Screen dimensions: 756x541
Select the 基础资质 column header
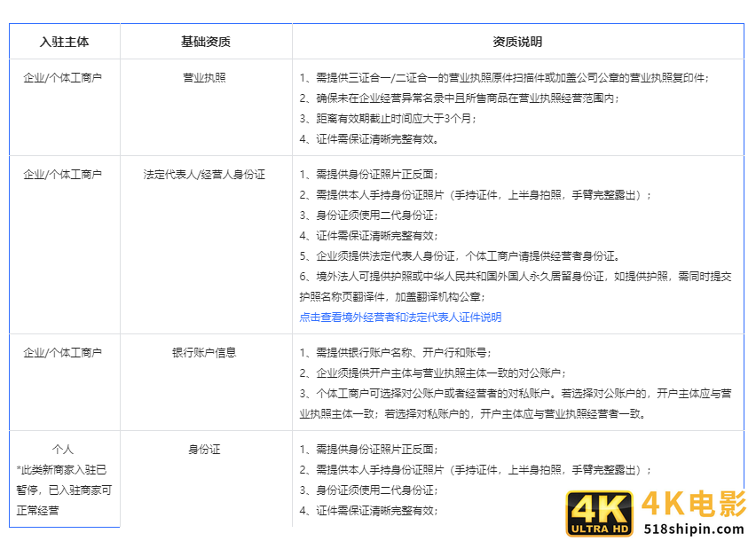206,42
